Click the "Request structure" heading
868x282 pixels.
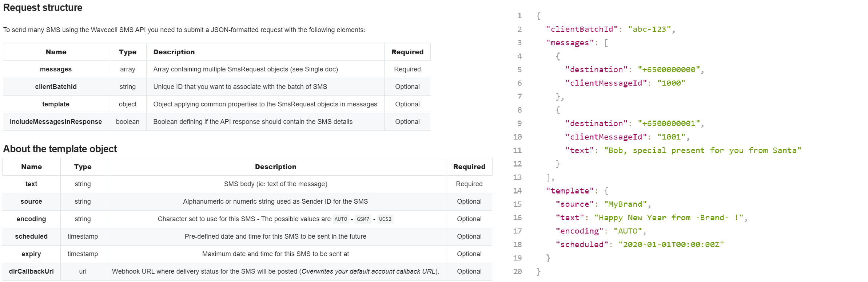[43, 8]
